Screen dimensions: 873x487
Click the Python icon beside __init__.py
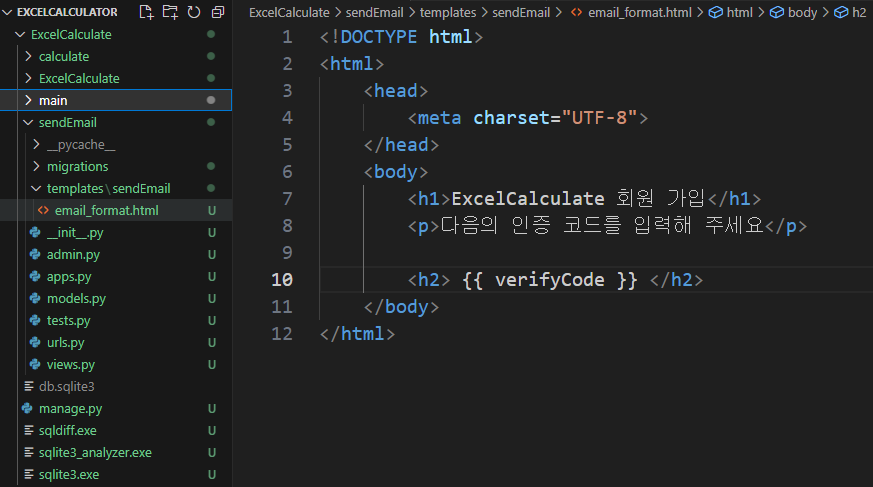click(x=35, y=233)
